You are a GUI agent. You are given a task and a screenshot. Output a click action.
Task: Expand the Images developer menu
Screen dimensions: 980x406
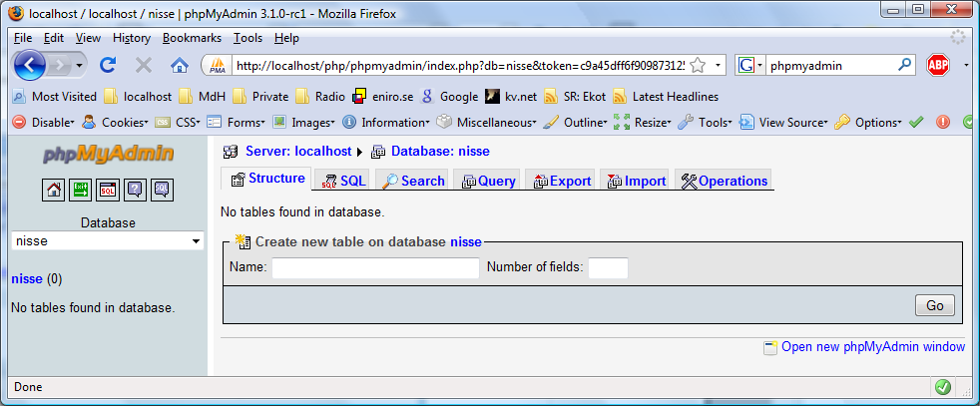[304, 123]
